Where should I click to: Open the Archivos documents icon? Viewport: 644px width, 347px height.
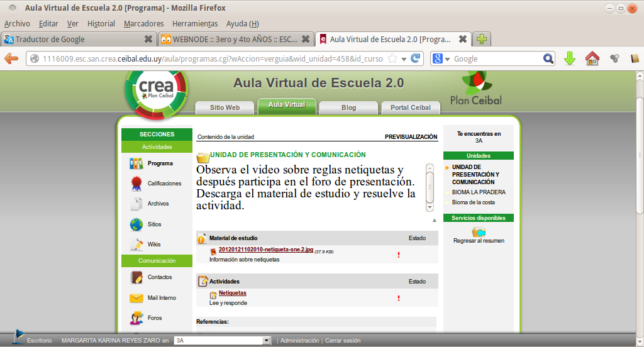pyautogui.click(x=136, y=204)
